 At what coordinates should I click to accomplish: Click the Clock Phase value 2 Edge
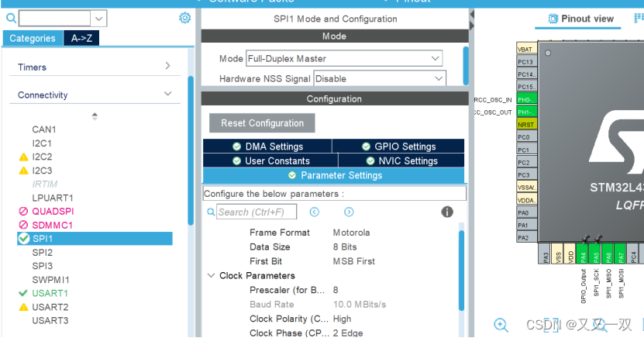(x=348, y=333)
